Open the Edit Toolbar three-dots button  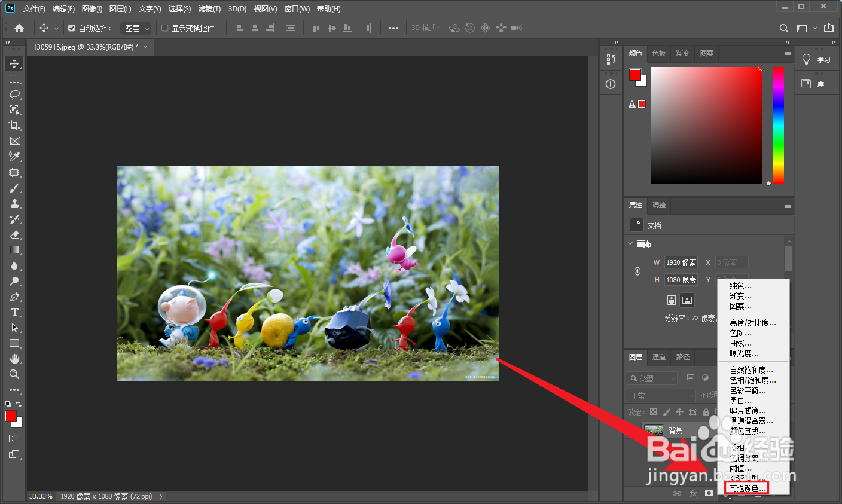click(14, 390)
